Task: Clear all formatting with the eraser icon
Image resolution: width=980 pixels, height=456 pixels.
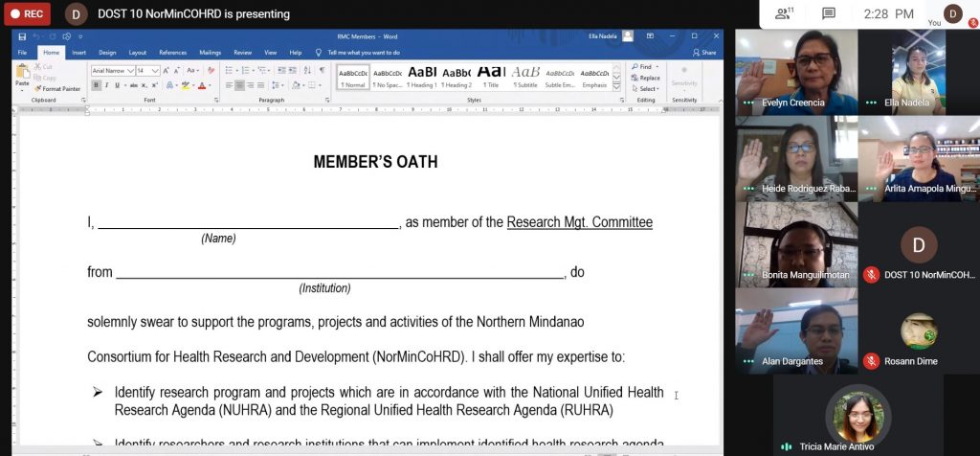Action: pyautogui.click(x=211, y=70)
